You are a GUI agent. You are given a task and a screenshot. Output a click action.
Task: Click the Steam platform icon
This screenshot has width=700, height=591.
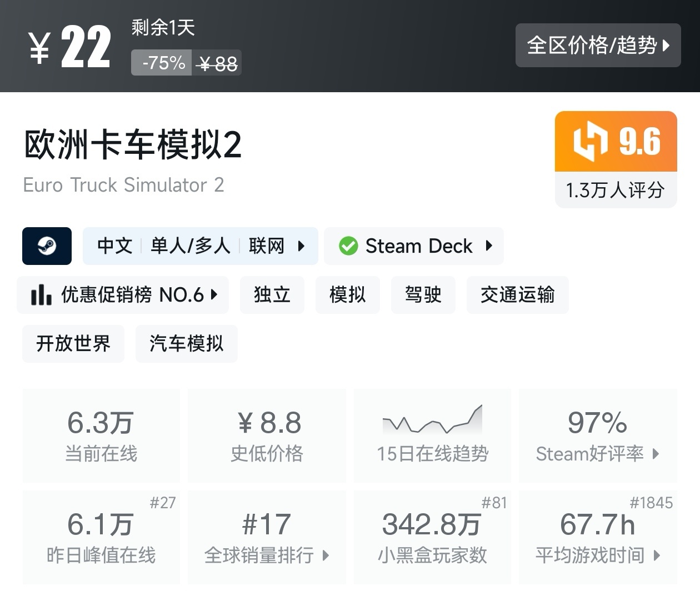coord(47,246)
